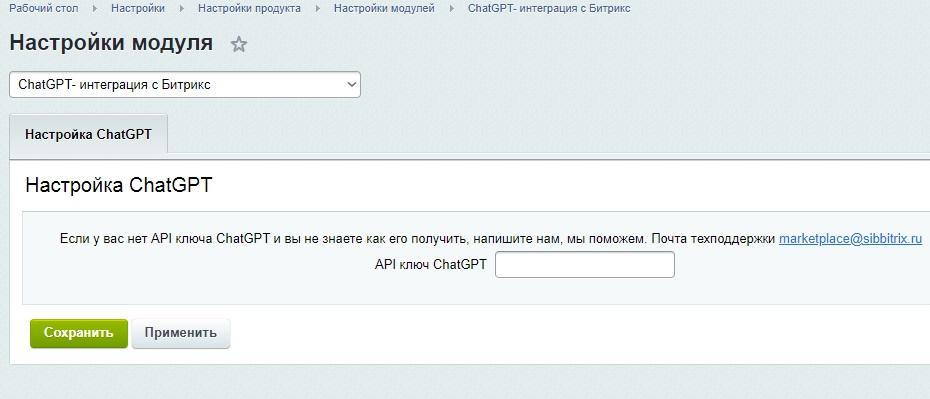930x399 pixels.
Task: Add page to favorites with star icon
Action: (238, 44)
